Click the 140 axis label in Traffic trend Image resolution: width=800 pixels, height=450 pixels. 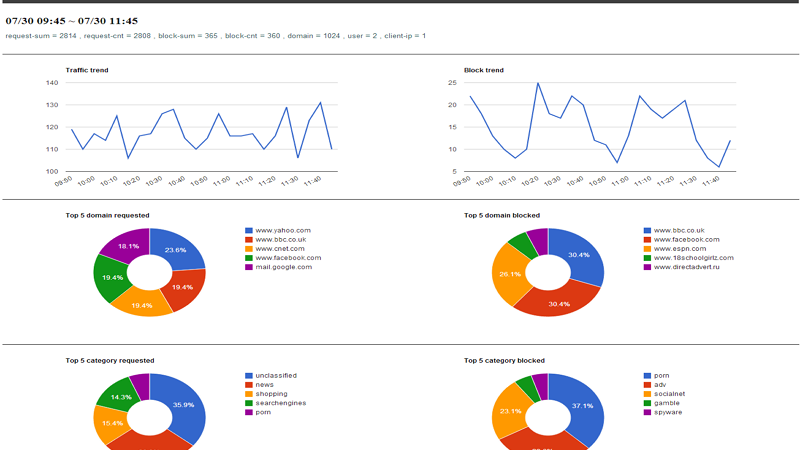52,83
